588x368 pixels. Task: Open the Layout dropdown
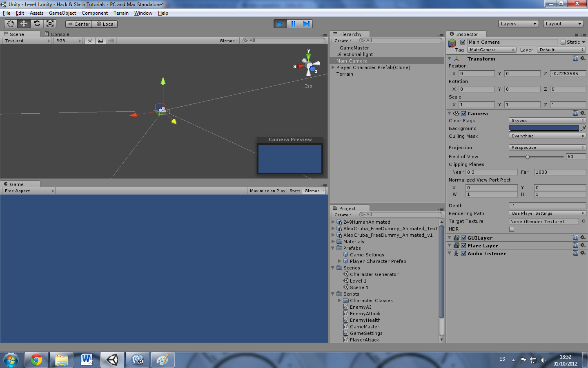pos(563,24)
